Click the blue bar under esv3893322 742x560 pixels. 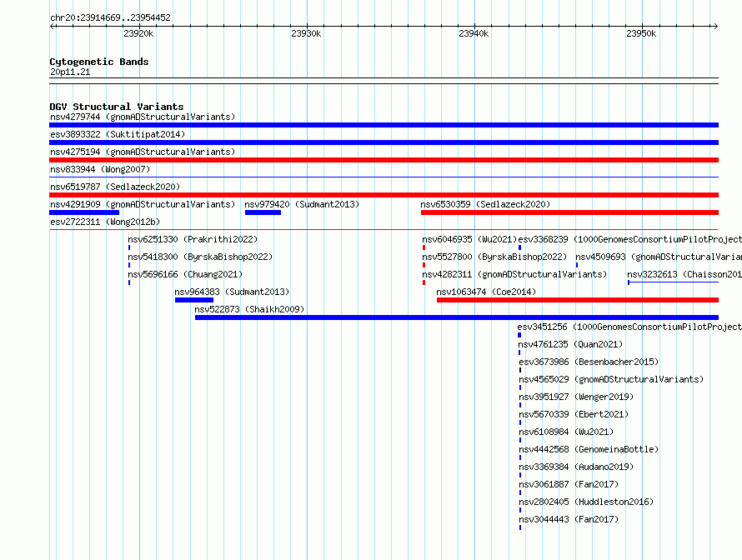point(384,142)
